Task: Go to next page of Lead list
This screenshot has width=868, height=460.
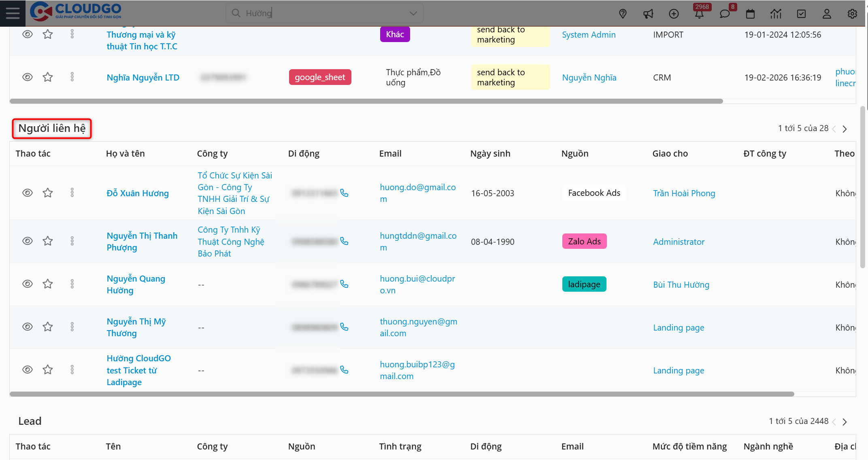Action: pos(845,422)
